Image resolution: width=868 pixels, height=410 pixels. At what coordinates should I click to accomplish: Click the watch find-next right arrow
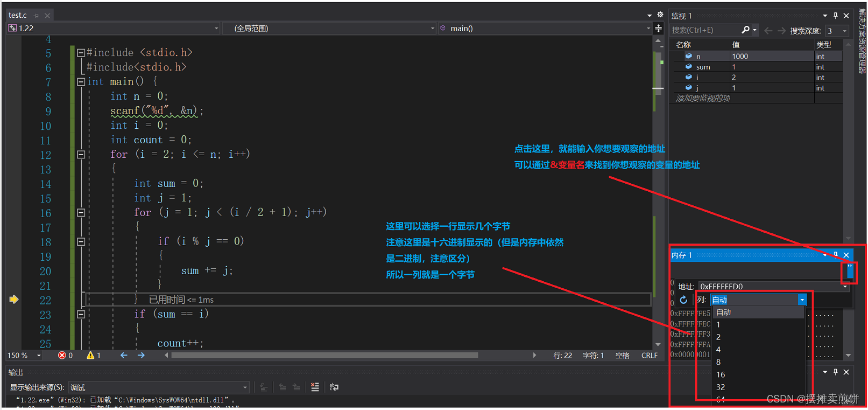tap(782, 31)
